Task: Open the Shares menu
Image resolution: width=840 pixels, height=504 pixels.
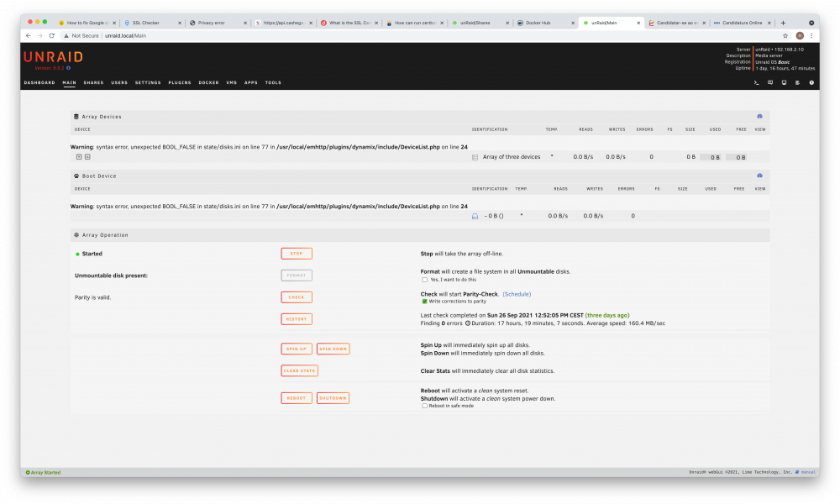Action: click(x=94, y=82)
